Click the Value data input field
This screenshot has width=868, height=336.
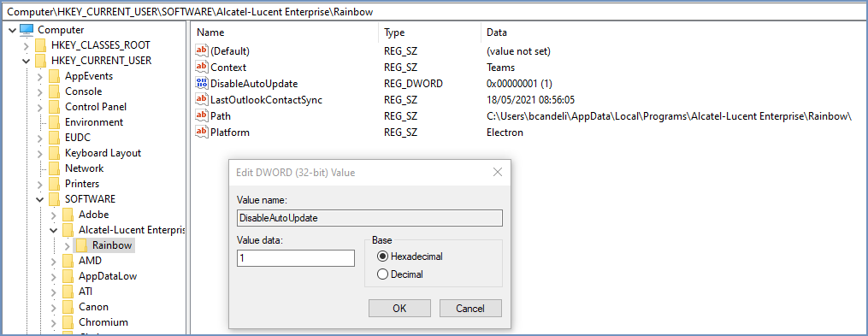(296, 258)
